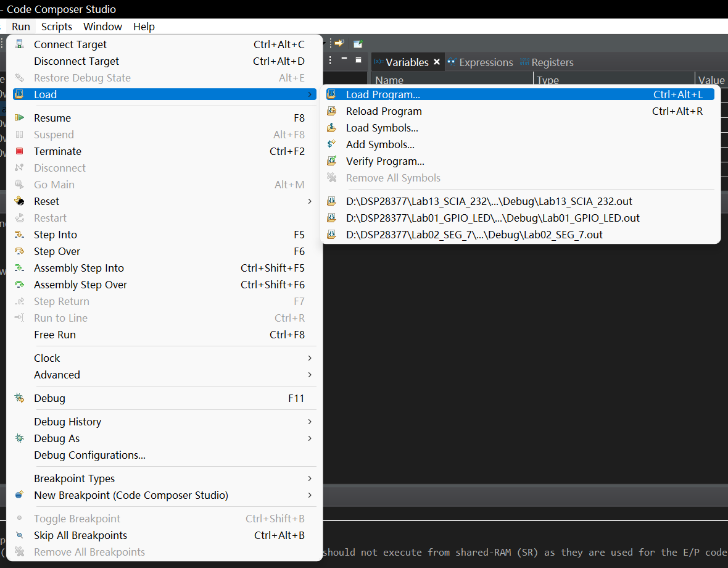Choose Reload Program menu entry
This screenshot has height=568, width=728.
(x=384, y=111)
